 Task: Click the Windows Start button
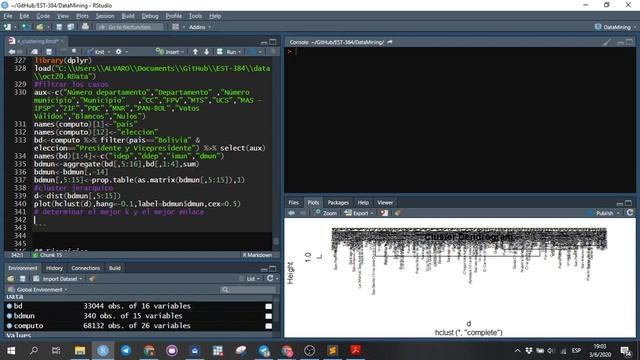pyautogui.click(x=11, y=350)
